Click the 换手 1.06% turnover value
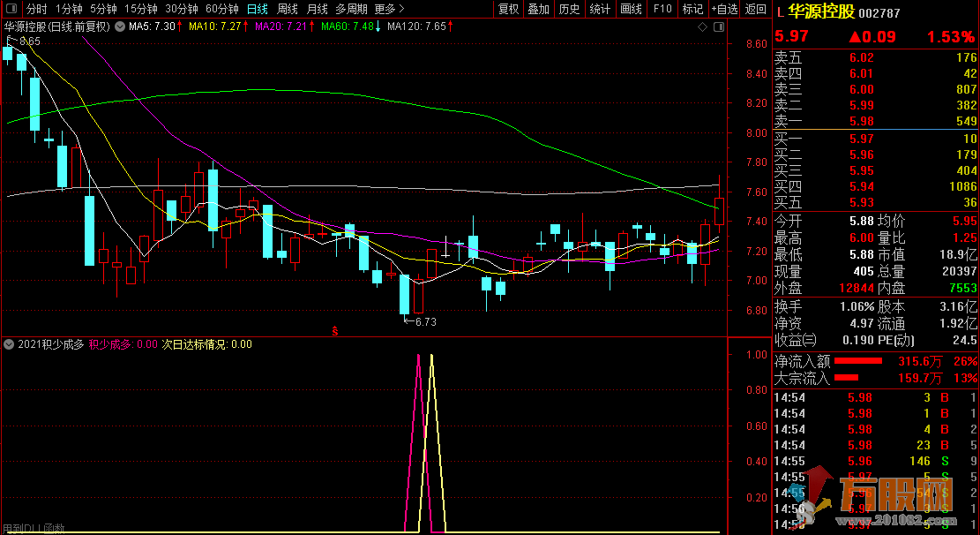The width and height of the screenshot is (980, 535). (857, 306)
